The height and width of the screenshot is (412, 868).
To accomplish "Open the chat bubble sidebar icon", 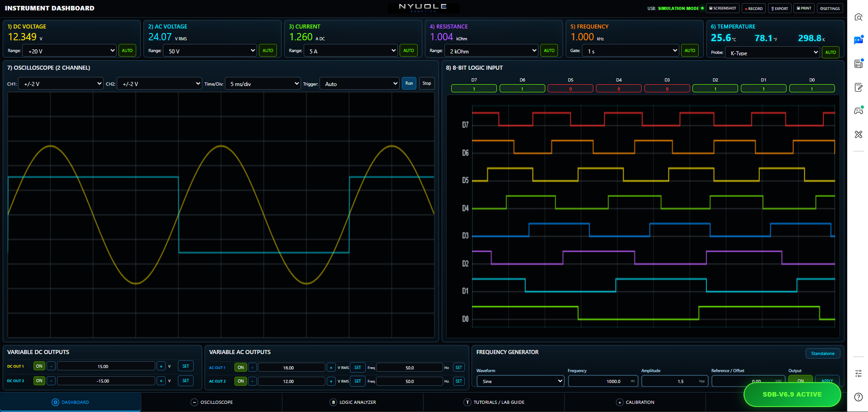I will pyautogui.click(x=858, y=40).
